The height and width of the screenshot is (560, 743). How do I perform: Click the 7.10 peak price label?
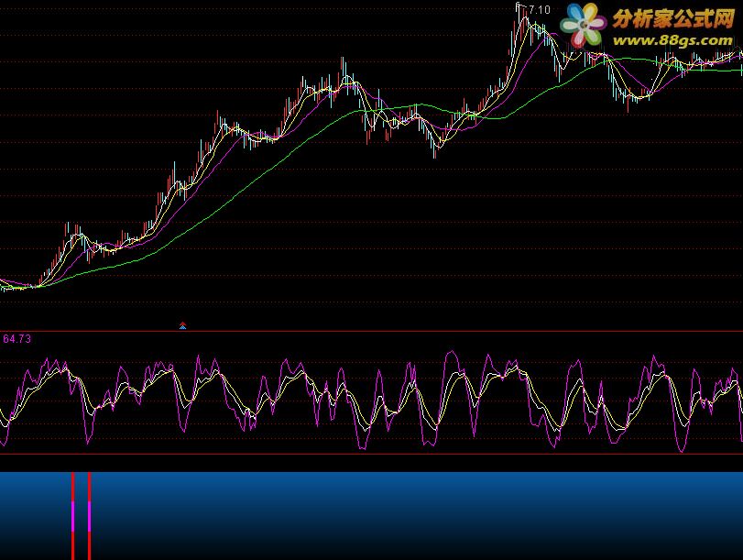tap(540, 9)
